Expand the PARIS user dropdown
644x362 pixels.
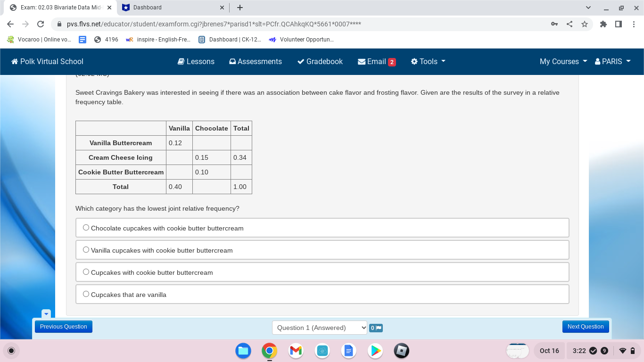(x=613, y=61)
